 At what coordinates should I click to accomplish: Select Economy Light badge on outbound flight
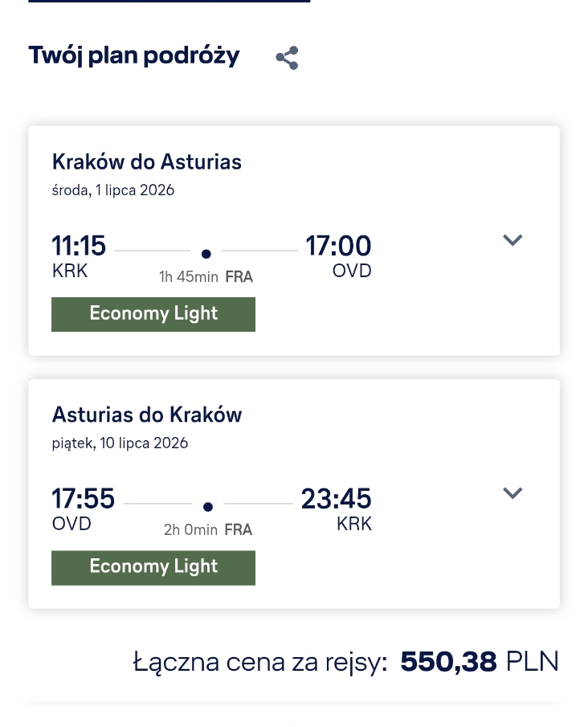click(x=153, y=314)
